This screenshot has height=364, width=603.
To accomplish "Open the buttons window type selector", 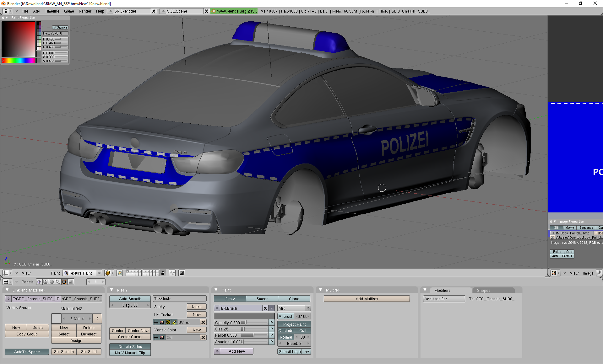I will pos(7,282).
